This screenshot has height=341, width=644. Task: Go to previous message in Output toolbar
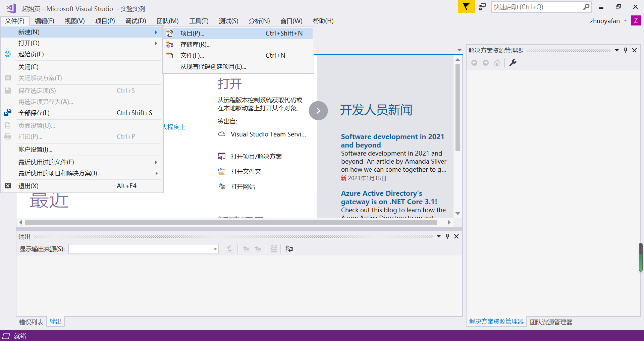(x=246, y=249)
